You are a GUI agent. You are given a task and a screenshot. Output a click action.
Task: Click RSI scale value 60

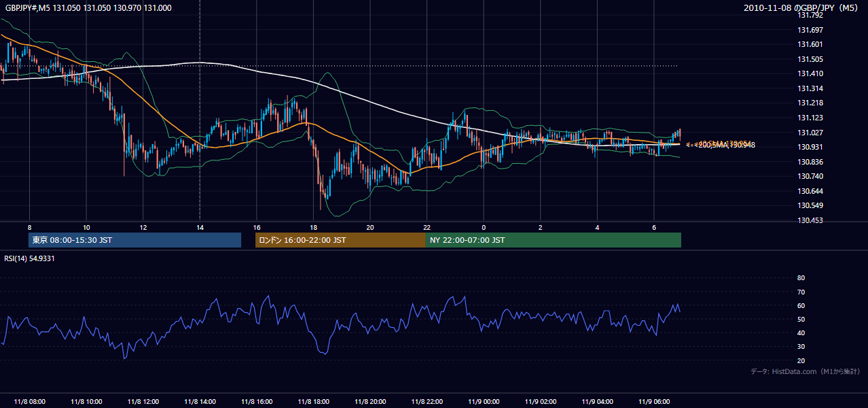click(x=801, y=305)
